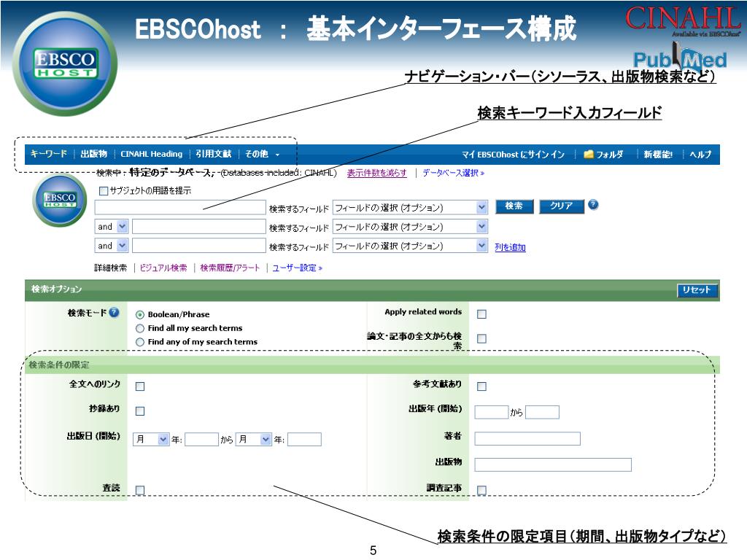Click the 検索条件の限定 section heading

[x=58, y=365]
